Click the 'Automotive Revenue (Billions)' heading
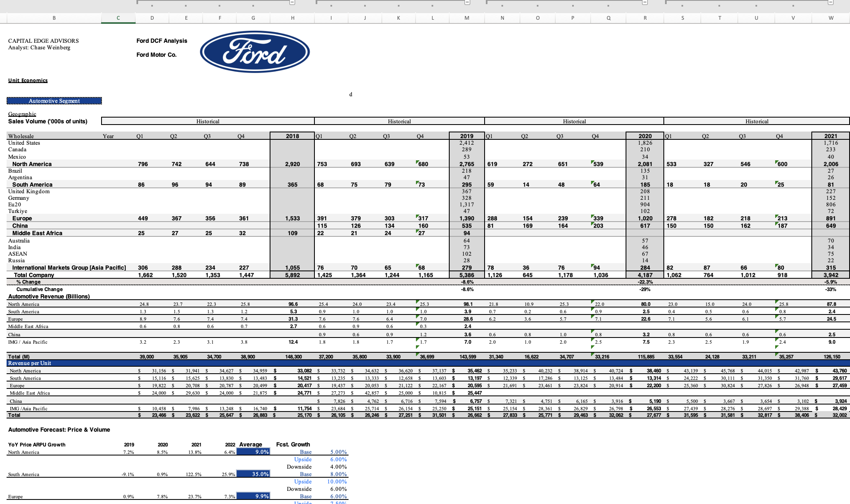The height and width of the screenshot is (504, 850). point(49,296)
